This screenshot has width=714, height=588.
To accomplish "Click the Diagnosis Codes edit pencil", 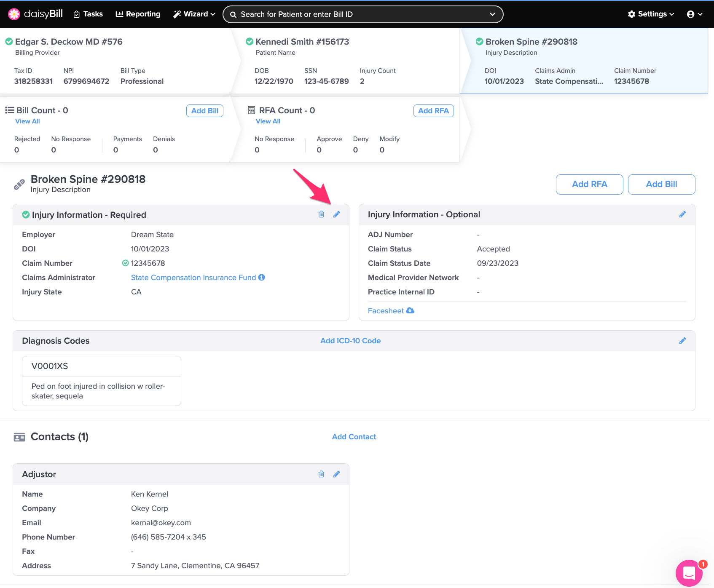I will tap(682, 341).
